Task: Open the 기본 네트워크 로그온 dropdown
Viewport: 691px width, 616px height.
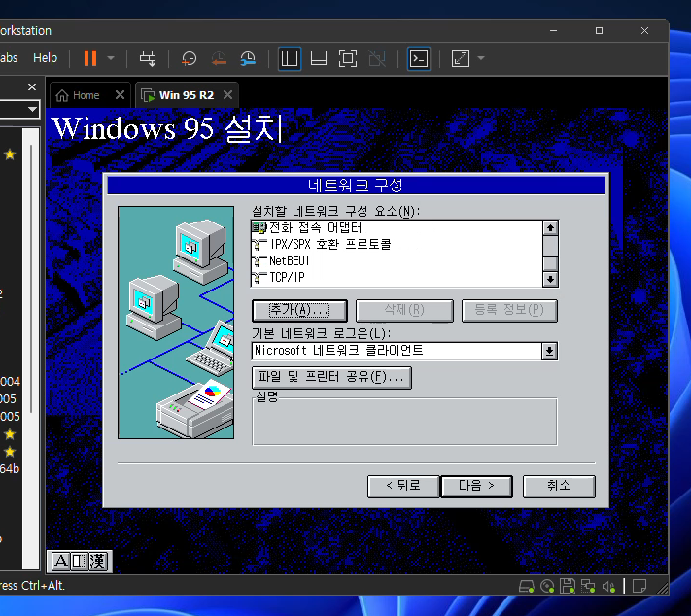Action: pyautogui.click(x=549, y=351)
